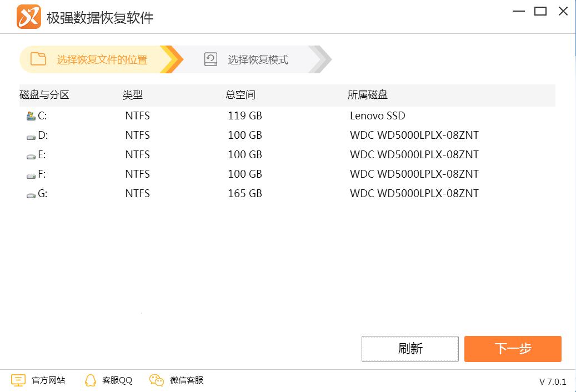
Task: Sort by 总空间 column header
Action: pyautogui.click(x=241, y=95)
